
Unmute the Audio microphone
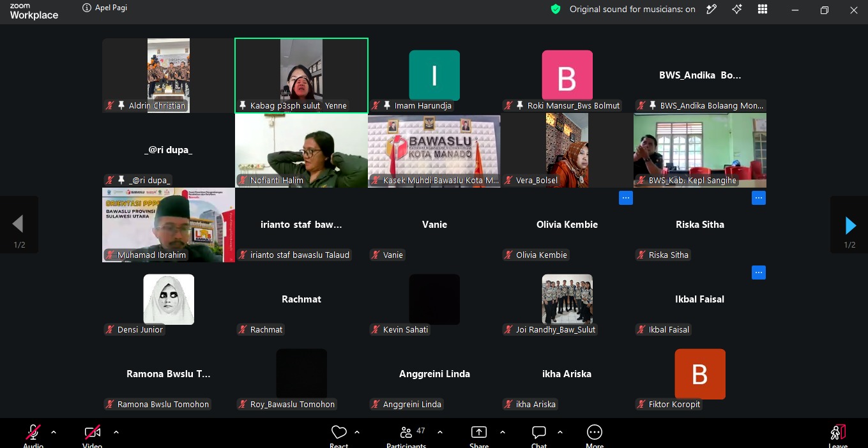33,433
